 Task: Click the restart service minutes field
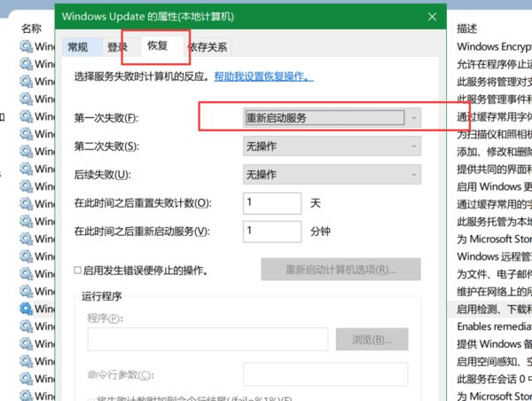pyautogui.click(x=272, y=232)
